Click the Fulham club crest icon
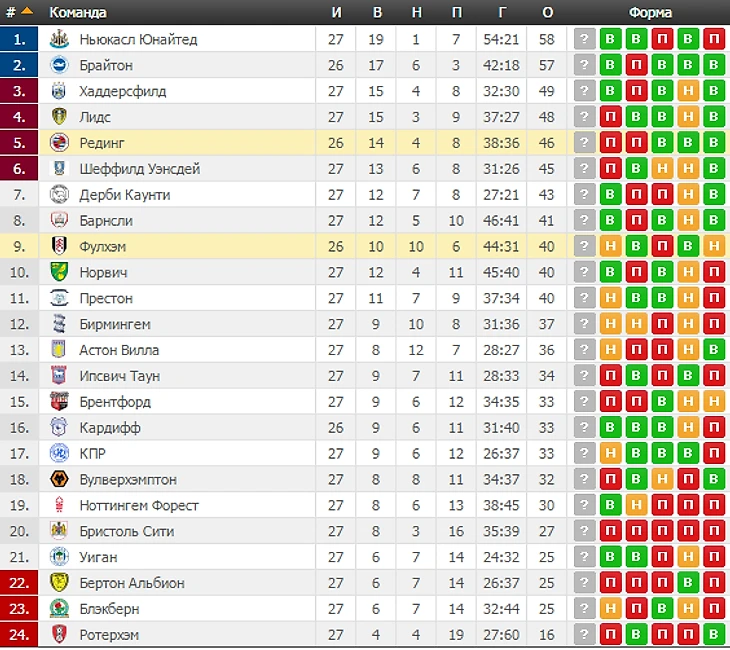This screenshot has height=650, width=730. click(x=58, y=246)
